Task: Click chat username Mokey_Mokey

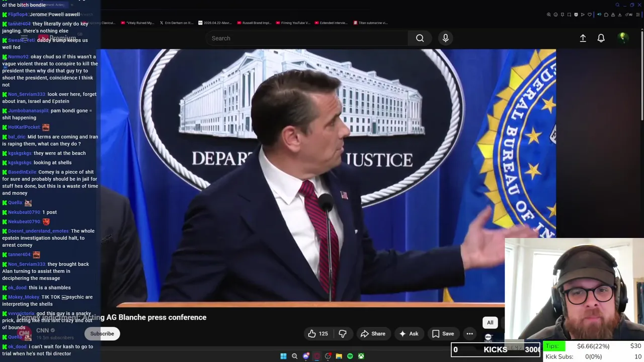Action: click(x=24, y=297)
